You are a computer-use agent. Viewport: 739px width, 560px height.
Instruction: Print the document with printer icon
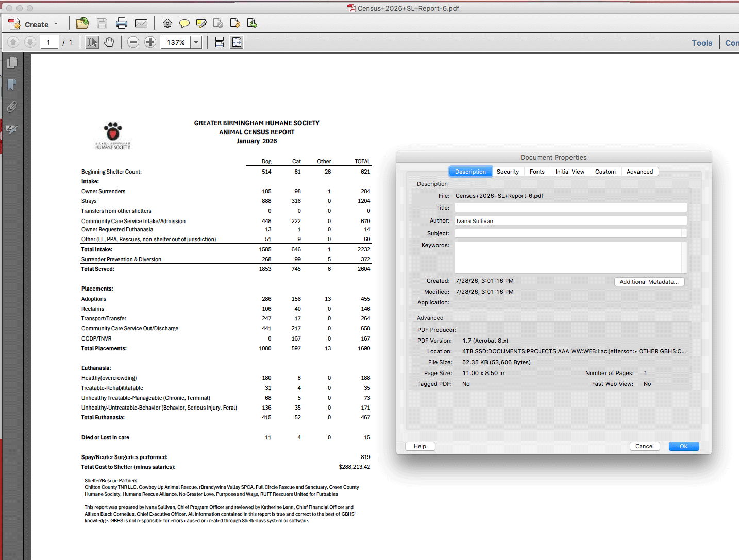122,23
